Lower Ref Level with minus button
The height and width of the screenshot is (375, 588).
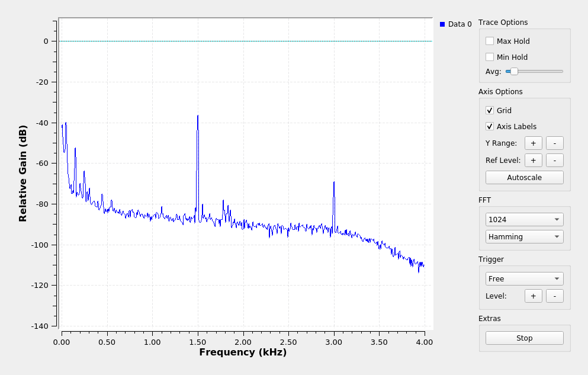pos(554,161)
